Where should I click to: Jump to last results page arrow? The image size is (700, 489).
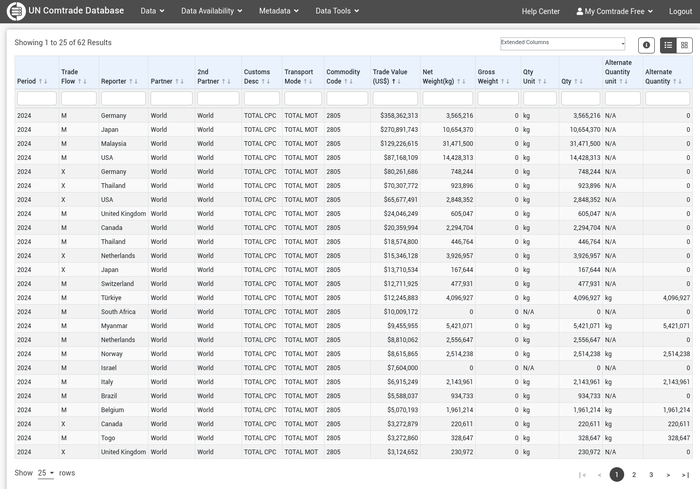(x=685, y=475)
